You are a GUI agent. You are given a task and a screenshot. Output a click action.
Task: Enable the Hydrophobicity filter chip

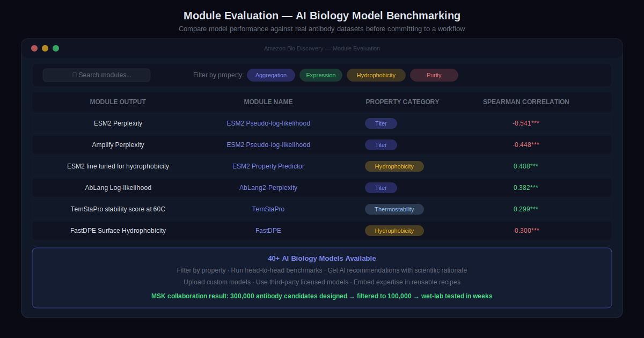point(376,75)
